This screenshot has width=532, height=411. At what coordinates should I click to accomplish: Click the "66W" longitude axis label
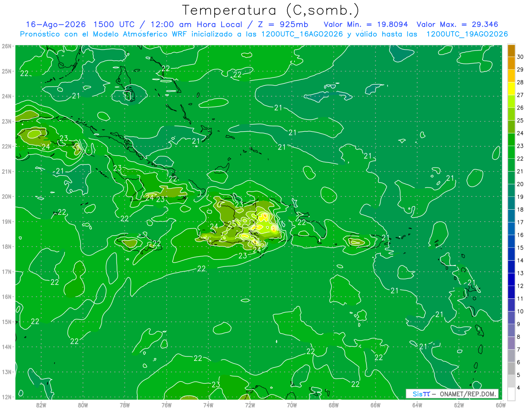tap(375, 404)
